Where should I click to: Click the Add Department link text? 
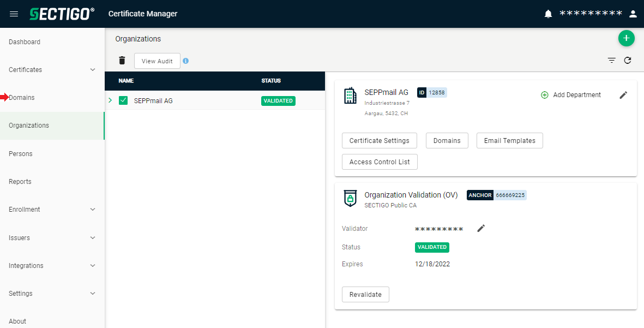click(x=576, y=95)
